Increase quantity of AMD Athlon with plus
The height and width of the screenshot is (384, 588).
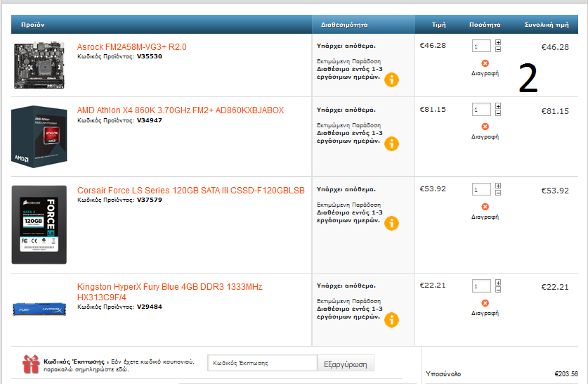[x=498, y=106]
